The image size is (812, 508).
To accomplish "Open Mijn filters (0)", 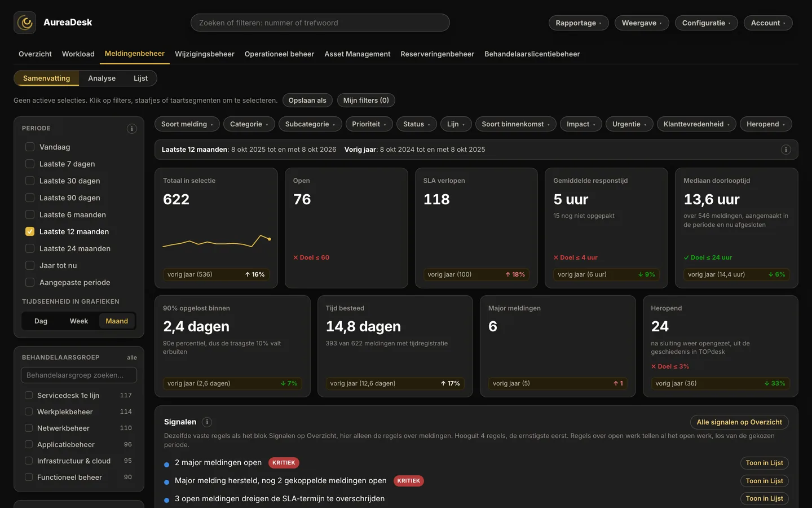I will [366, 100].
